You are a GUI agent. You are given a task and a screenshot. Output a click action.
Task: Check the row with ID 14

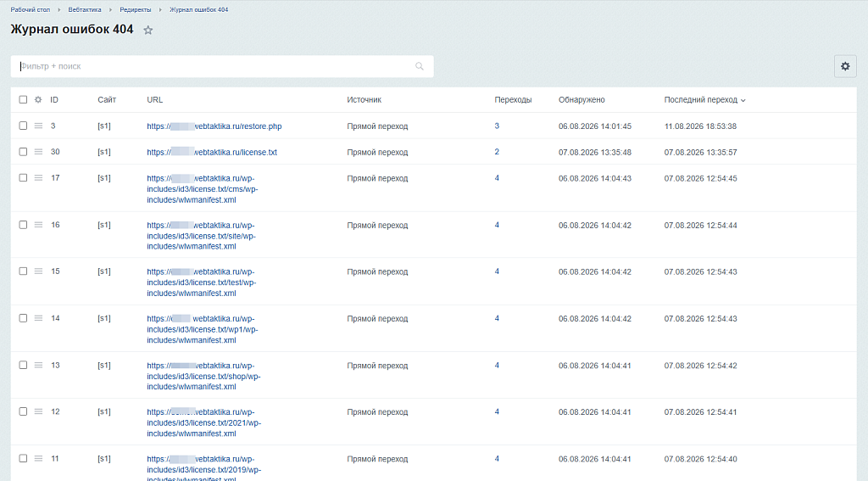coord(23,318)
